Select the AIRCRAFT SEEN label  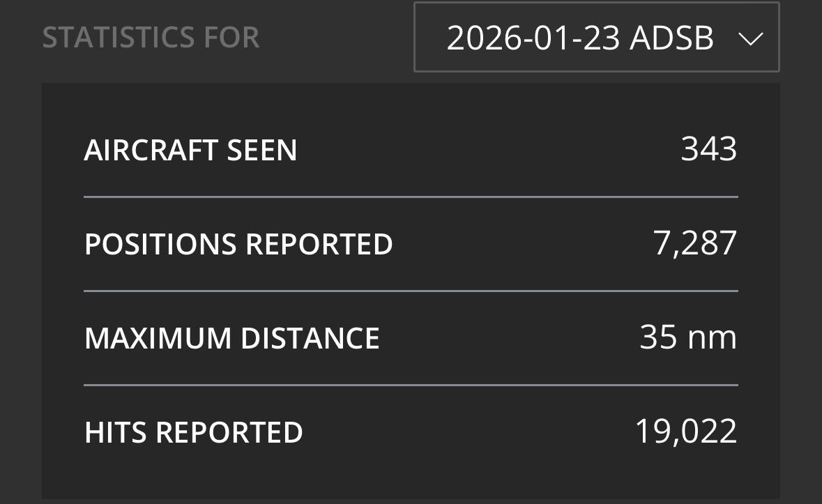(190, 151)
